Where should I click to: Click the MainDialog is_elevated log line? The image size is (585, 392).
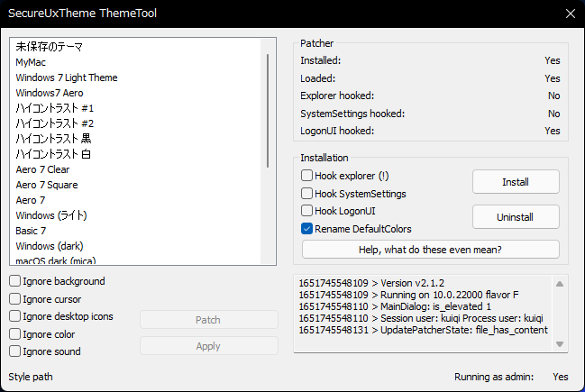pos(395,306)
